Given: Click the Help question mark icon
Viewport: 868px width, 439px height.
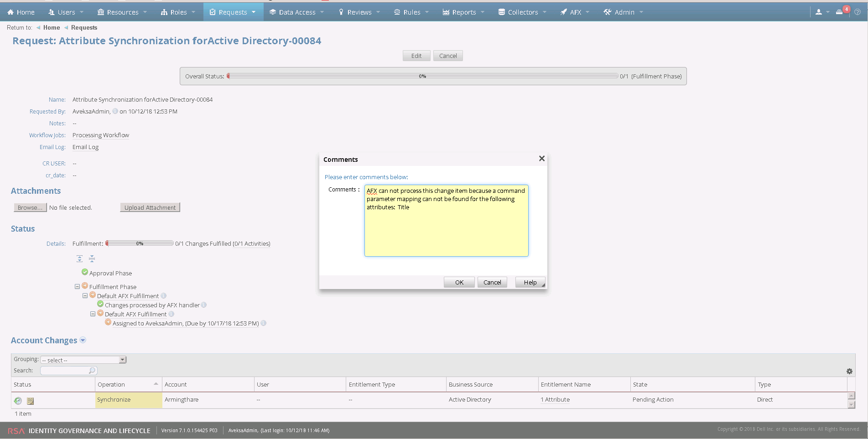Looking at the screenshot, I should [x=857, y=11].
